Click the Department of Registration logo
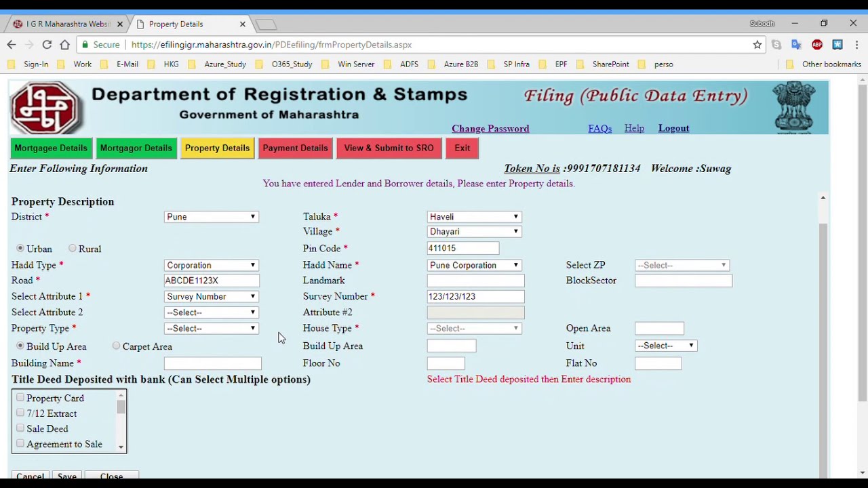Viewport: 868px width, 488px height. pos(46,108)
